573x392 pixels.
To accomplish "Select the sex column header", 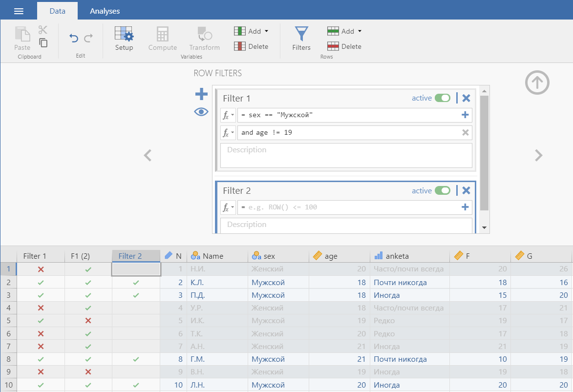I will [x=278, y=256].
